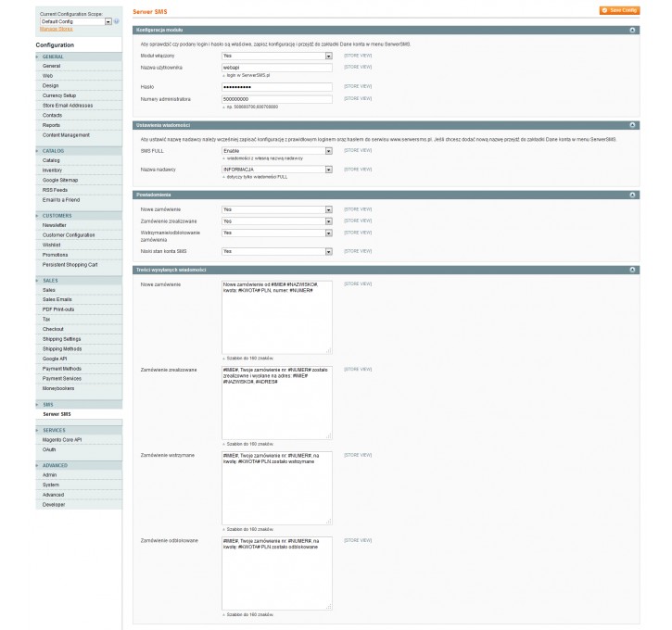Collapse the SMS sidebar group
The image size is (672, 630).
79,405
